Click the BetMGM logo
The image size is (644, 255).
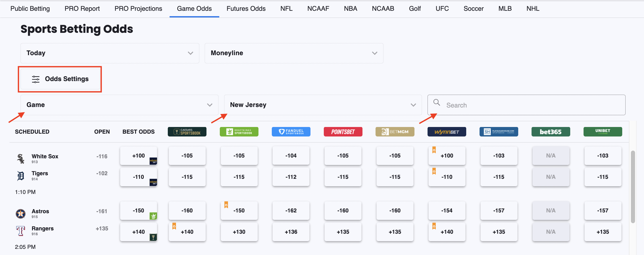[x=395, y=132]
